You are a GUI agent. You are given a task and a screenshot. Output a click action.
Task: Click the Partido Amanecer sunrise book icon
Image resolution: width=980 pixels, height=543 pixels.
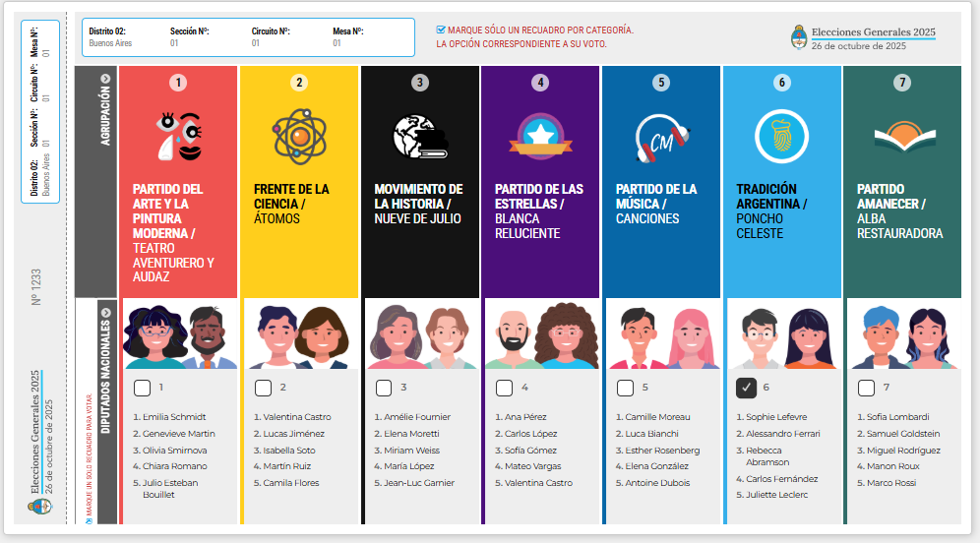[x=901, y=138]
